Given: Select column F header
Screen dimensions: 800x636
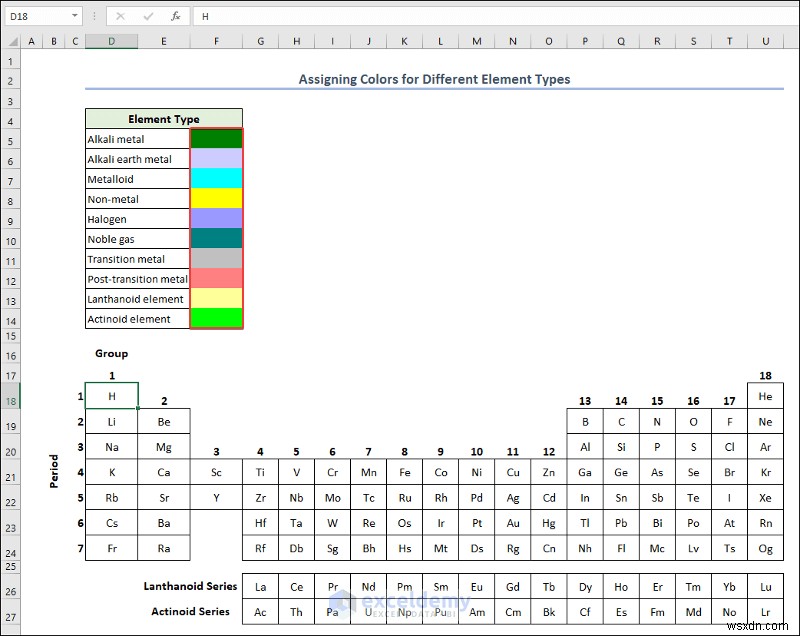Looking at the screenshot, I should point(216,41).
